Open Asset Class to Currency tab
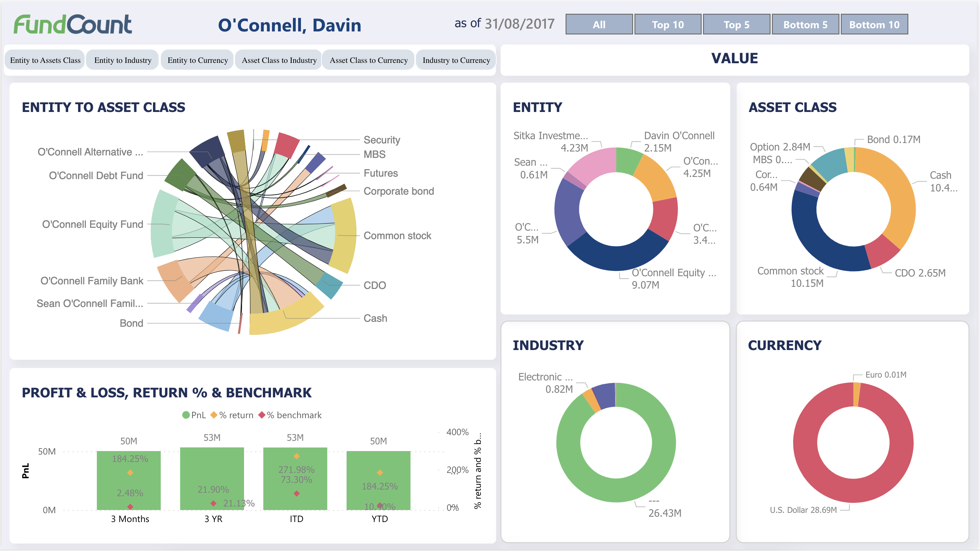The image size is (980, 551). pyautogui.click(x=368, y=60)
